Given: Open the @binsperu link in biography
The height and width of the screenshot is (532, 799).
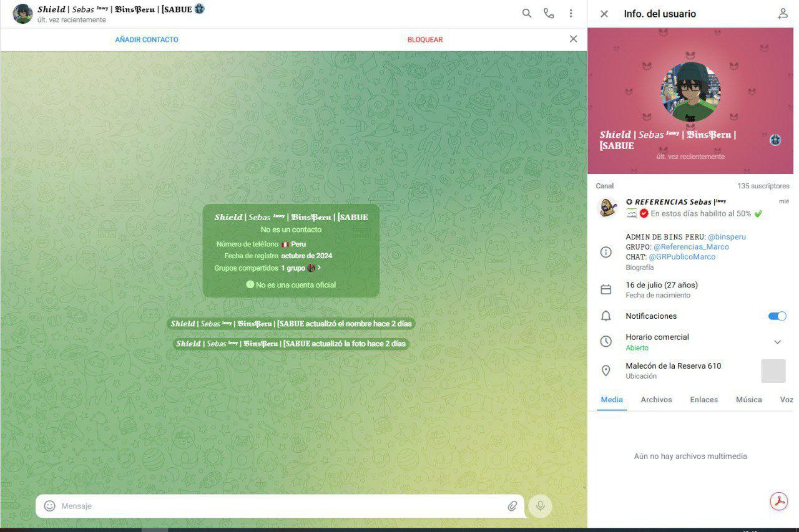Looking at the screenshot, I should pyautogui.click(x=727, y=237).
